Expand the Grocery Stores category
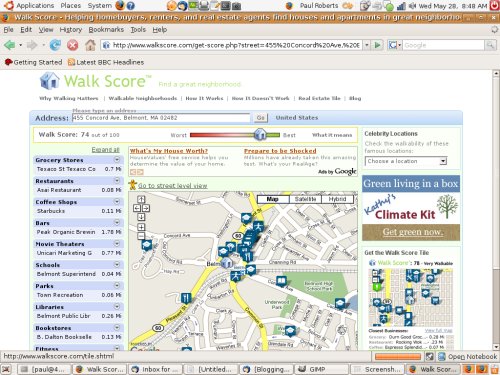Image resolution: width=500 pixels, height=375 pixels. pos(117,160)
